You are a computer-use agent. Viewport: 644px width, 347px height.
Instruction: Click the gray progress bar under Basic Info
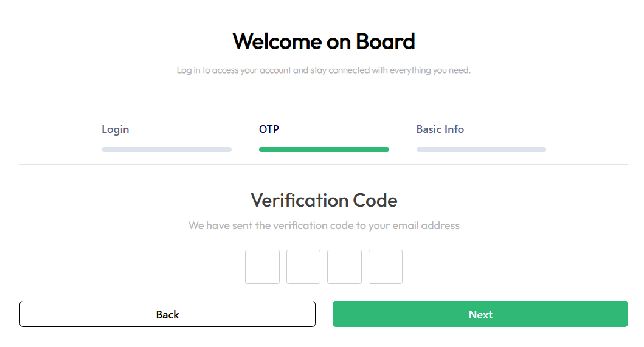[481, 149]
